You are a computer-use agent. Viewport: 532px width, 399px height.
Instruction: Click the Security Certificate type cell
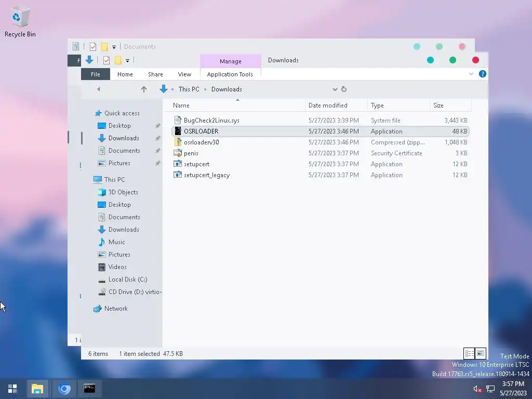click(396, 153)
